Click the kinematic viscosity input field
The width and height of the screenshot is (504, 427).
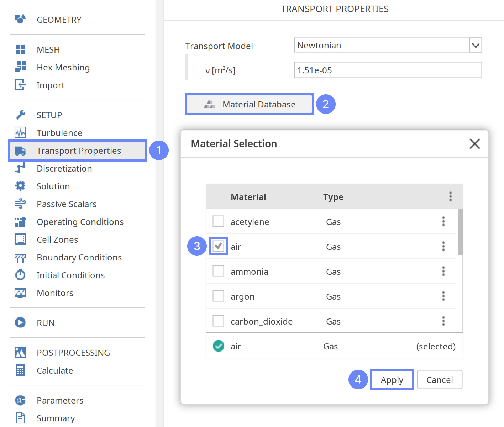pyautogui.click(x=388, y=70)
